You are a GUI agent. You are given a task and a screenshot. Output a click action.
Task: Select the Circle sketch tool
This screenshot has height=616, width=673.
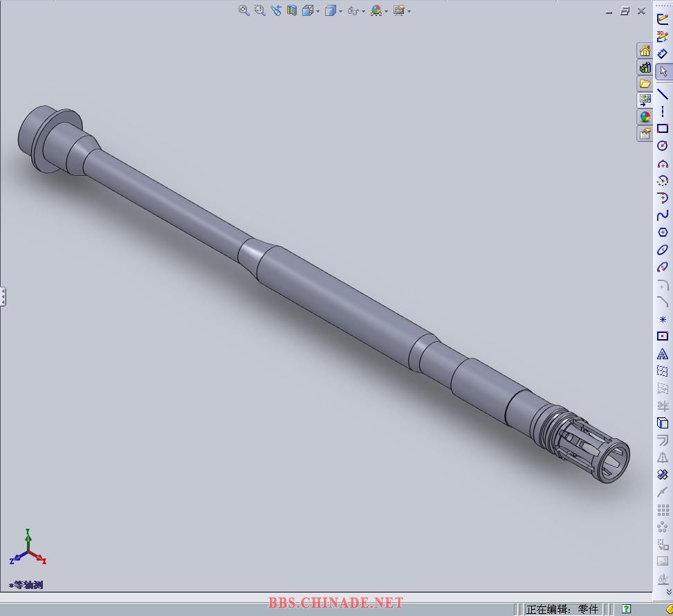pyautogui.click(x=663, y=145)
